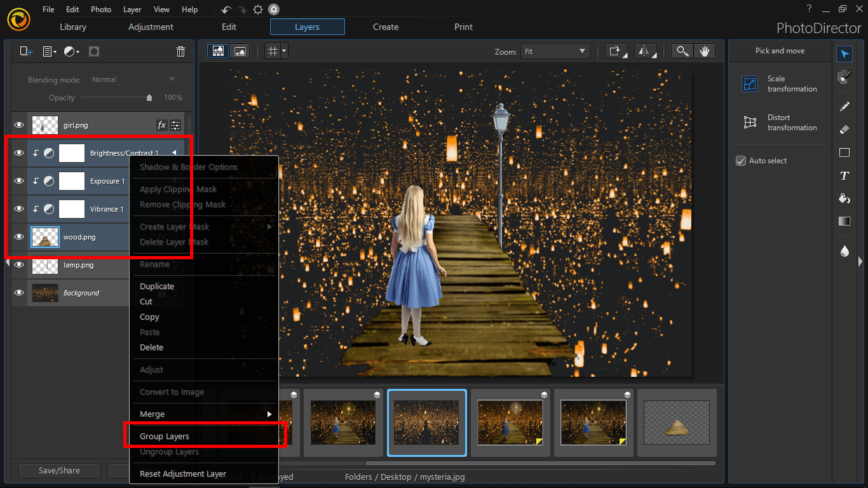Open the Zoom Fit dropdown
This screenshot has height=488, width=868.
[555, 51]
